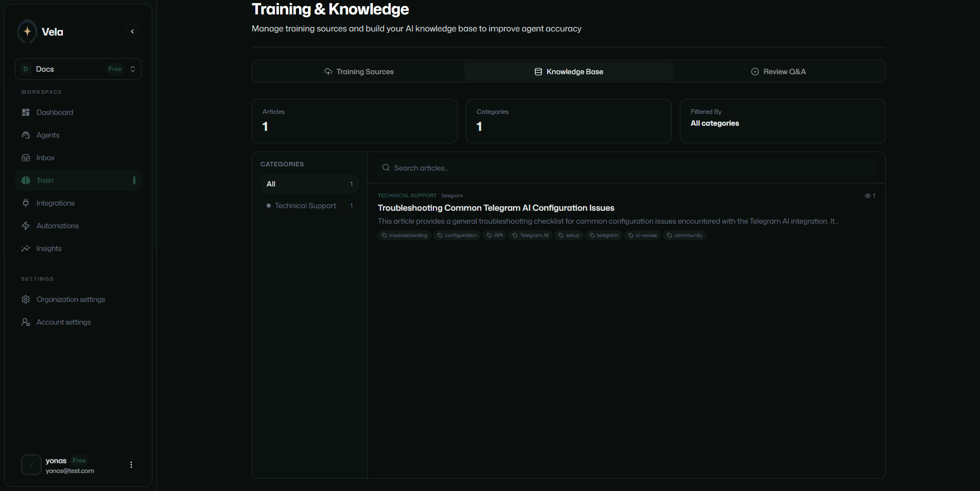Image resolution: width=980 pixels, height=491 pixels.
Task: Click the article views eye icon
Action: click(x=868, y=196)
